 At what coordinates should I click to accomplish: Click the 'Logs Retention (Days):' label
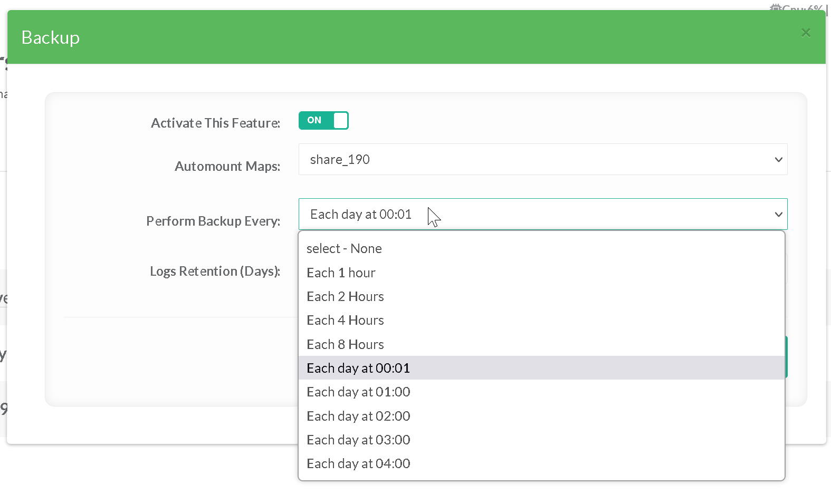(215, 271)
